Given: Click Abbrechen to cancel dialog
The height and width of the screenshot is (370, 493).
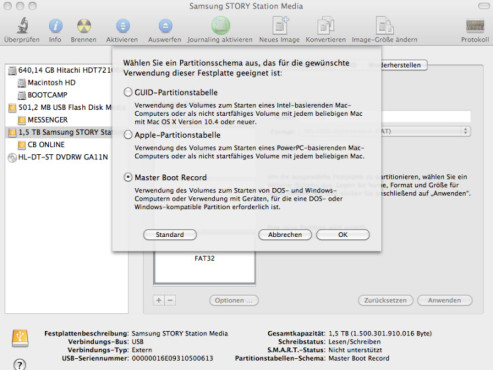Looking at the screenshot, I should coord(285,235).
